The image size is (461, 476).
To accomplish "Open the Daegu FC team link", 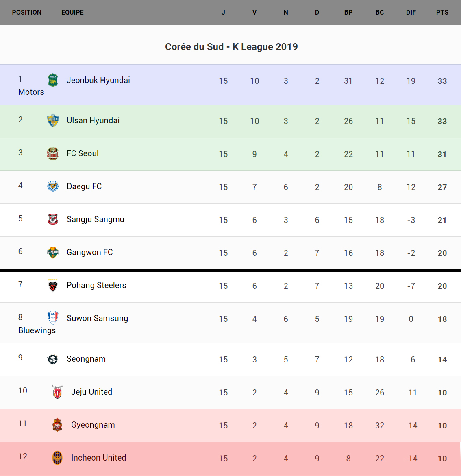I will point(84,187).
